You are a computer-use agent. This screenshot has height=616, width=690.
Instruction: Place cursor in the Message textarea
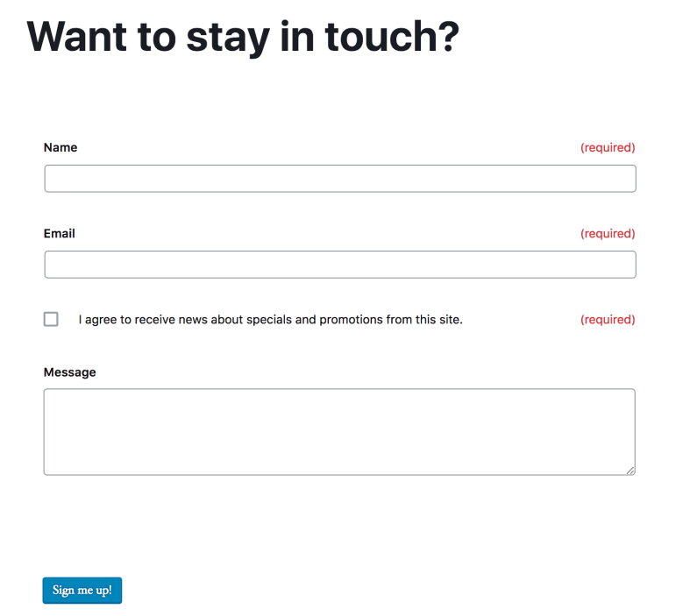tap(339, 431)
